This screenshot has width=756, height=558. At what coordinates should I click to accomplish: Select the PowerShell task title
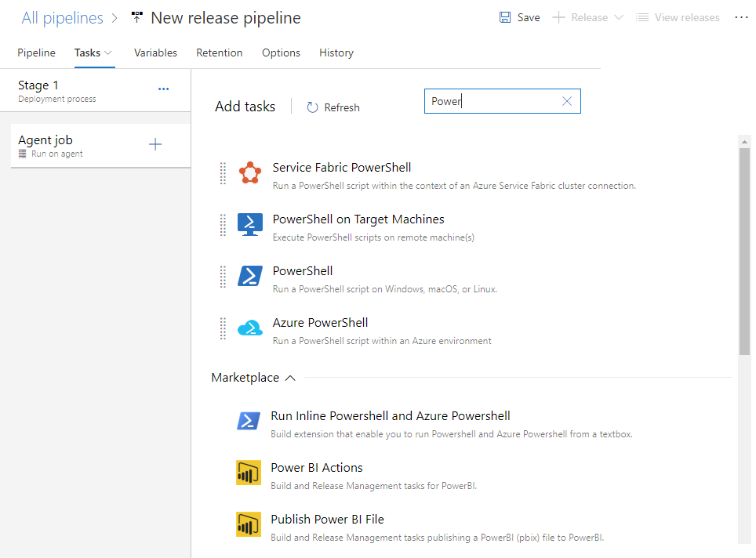tap(302, 271)
